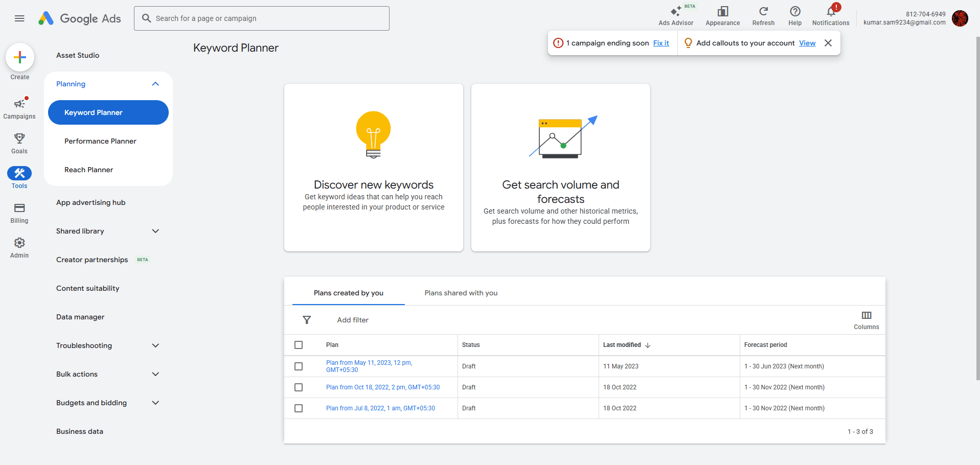Expand Budgets and bidding options

[x=155, y=403]
